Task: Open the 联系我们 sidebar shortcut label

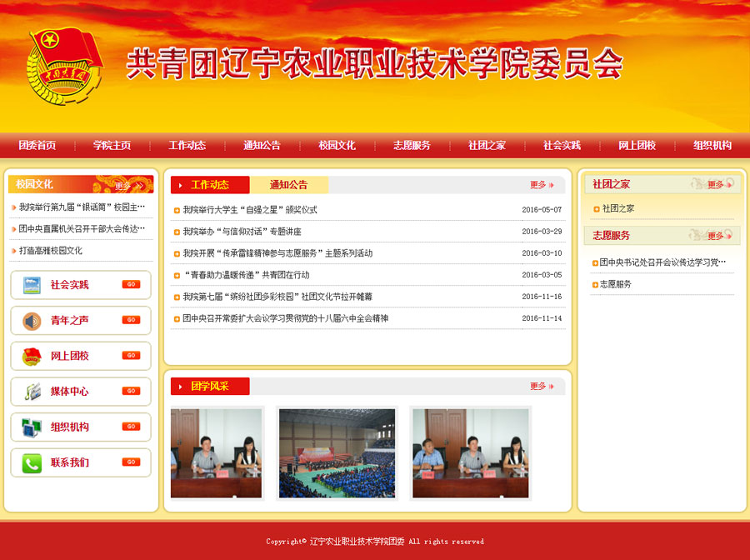Action: coord(70,462)
